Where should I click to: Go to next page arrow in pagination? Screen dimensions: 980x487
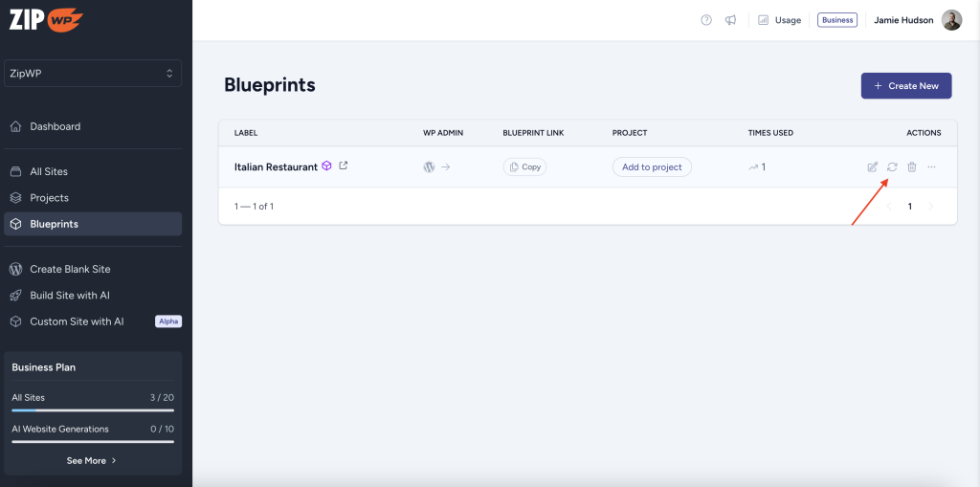[930, 207]
